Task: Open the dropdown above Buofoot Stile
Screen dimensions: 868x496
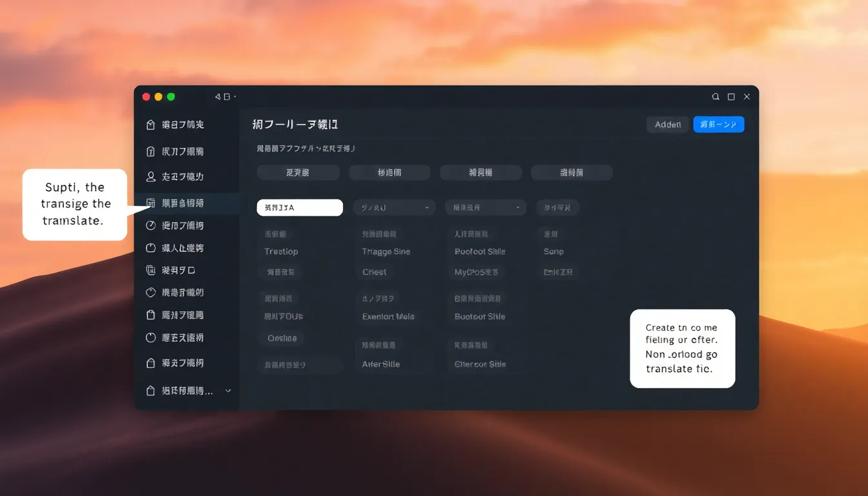Action: coord(486,207)
